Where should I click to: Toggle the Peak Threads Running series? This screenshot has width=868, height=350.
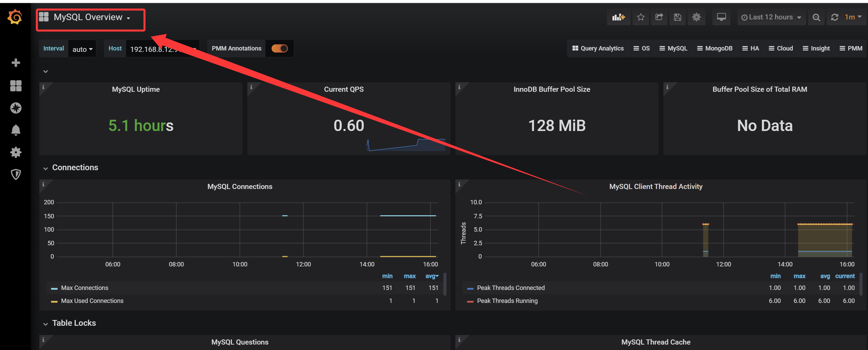[507, 301]
